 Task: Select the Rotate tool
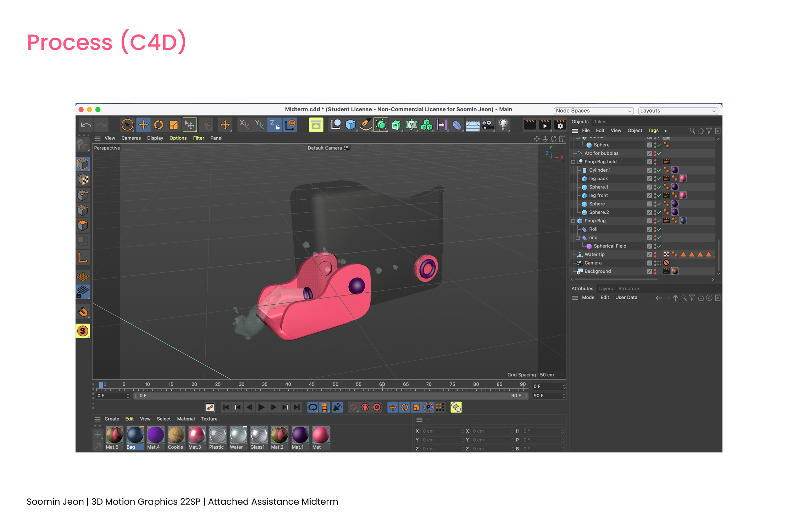pyautogui.click(x=159, y=125)
